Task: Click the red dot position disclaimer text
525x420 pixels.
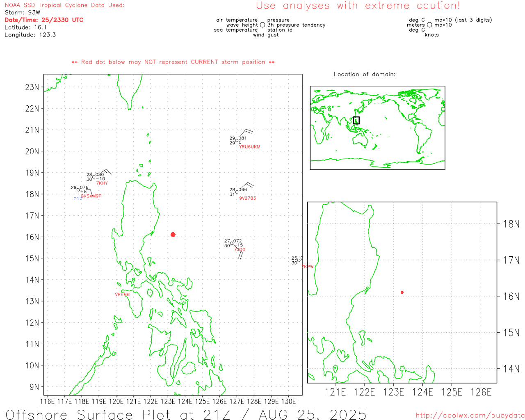Action: click(x=173, y=62)
